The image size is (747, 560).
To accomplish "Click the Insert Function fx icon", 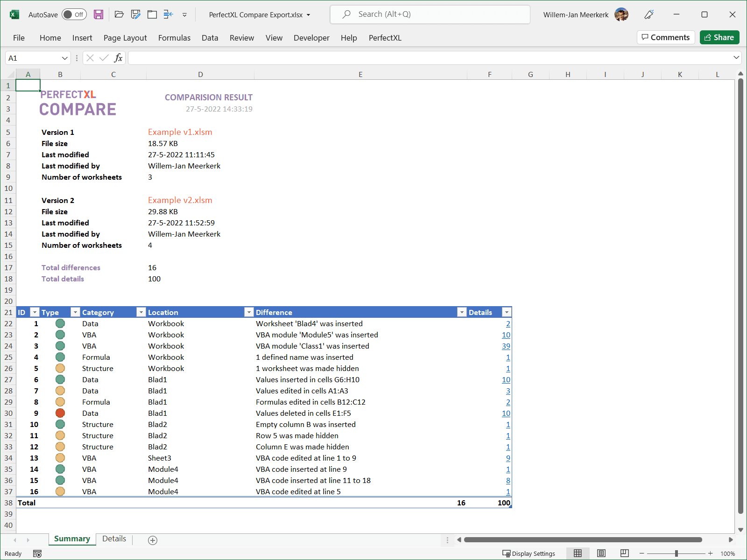I will [x=118, y=58].
